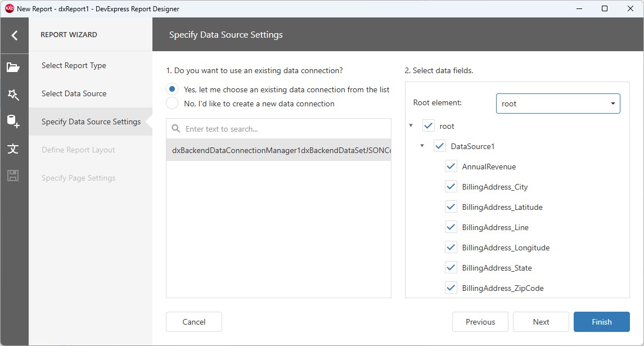Collapse the root tree node
The image size is (644, 346).
tap(410, 125)
